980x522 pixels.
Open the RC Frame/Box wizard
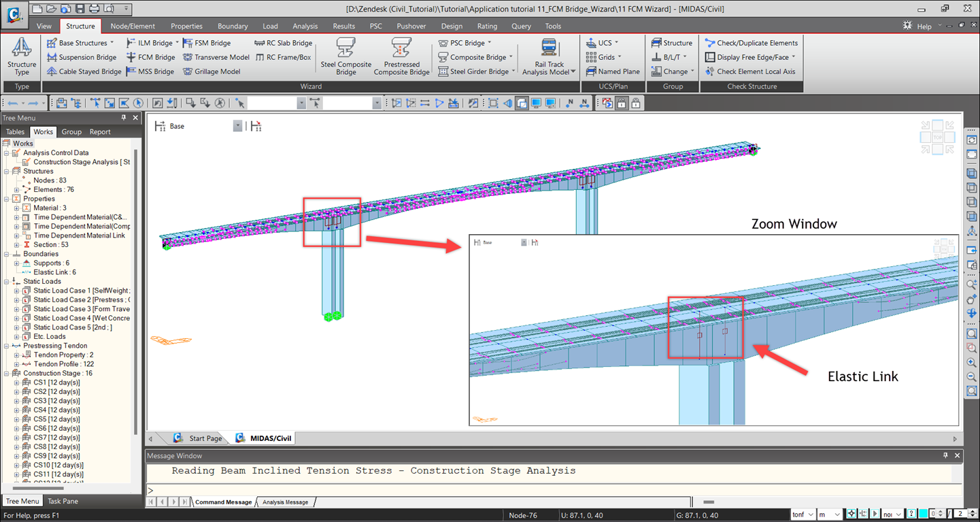(283, 57)
